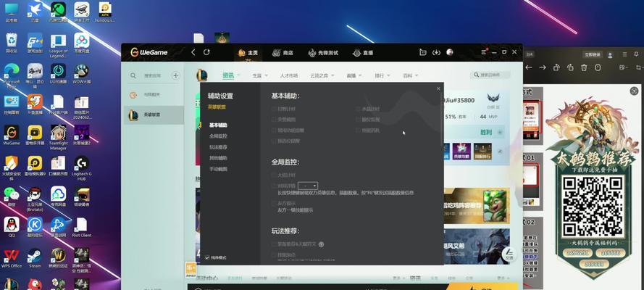Expand the 百科 dropdown
This screenshot has width=644, height=290.
point(417,75)
